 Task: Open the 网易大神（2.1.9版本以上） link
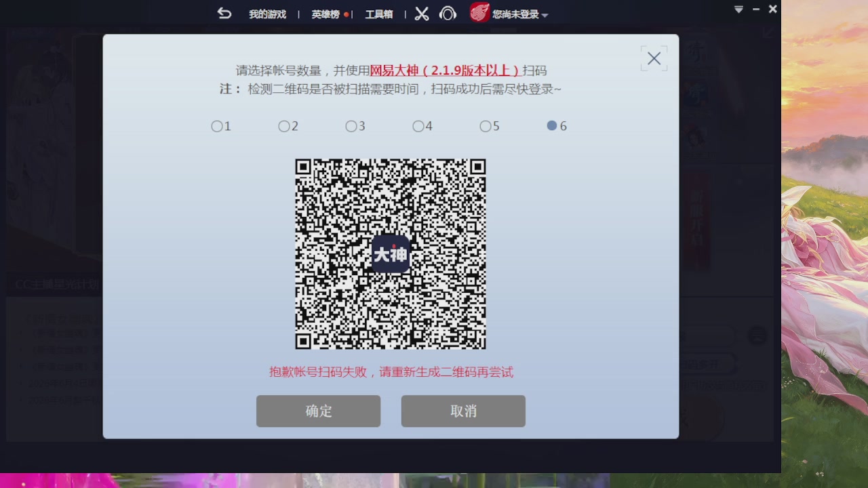pyautogui.click(x=445, y=70)
